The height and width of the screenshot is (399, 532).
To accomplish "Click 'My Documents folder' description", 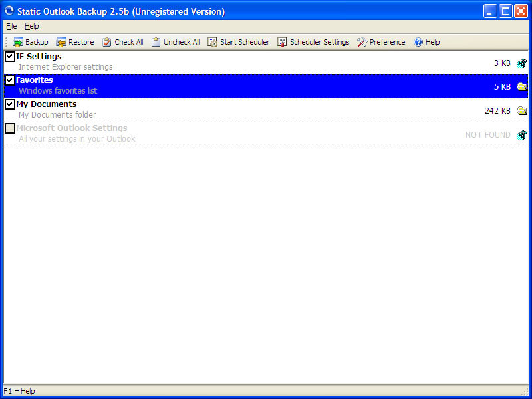I will (x=57, y=115).
